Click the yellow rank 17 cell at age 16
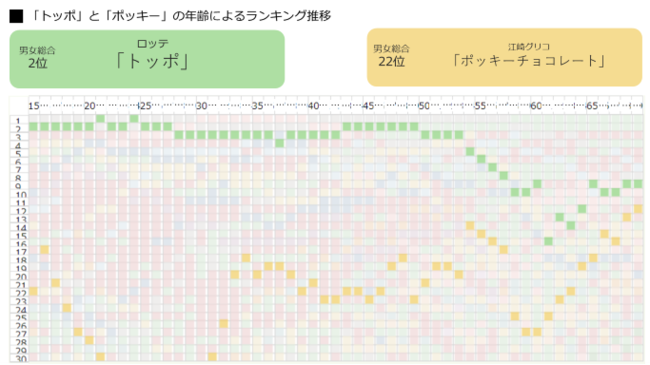The width and height of the screenshot is (650, 365). coord(44,250)
